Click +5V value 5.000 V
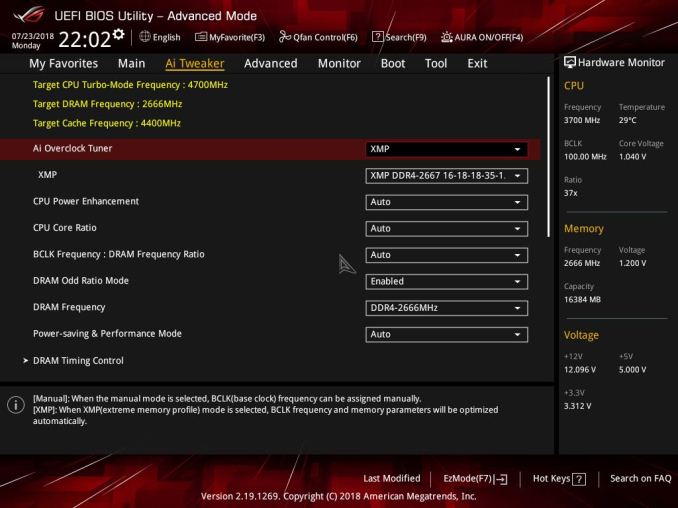The image size is (678, 508). click(x=632, y=370)
